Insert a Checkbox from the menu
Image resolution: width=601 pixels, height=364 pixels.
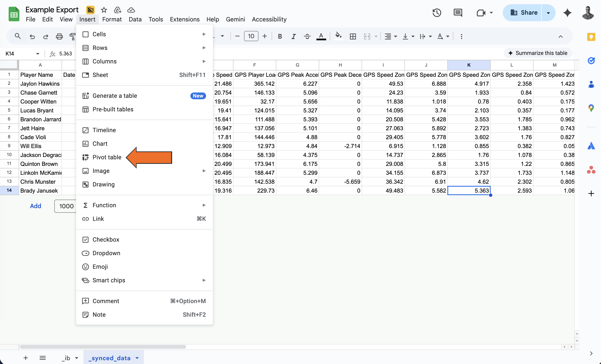[x=144, y=239]
